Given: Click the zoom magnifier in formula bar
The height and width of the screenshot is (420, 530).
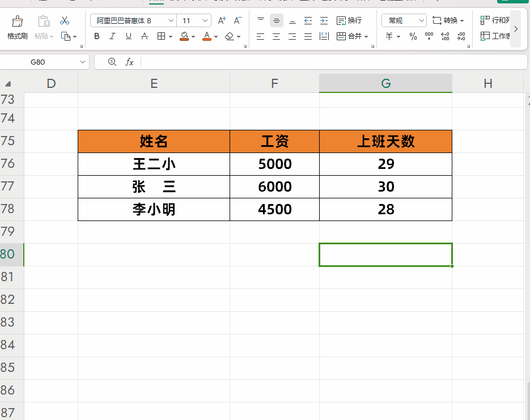Looking at the screenshot, I should [112, 62].
